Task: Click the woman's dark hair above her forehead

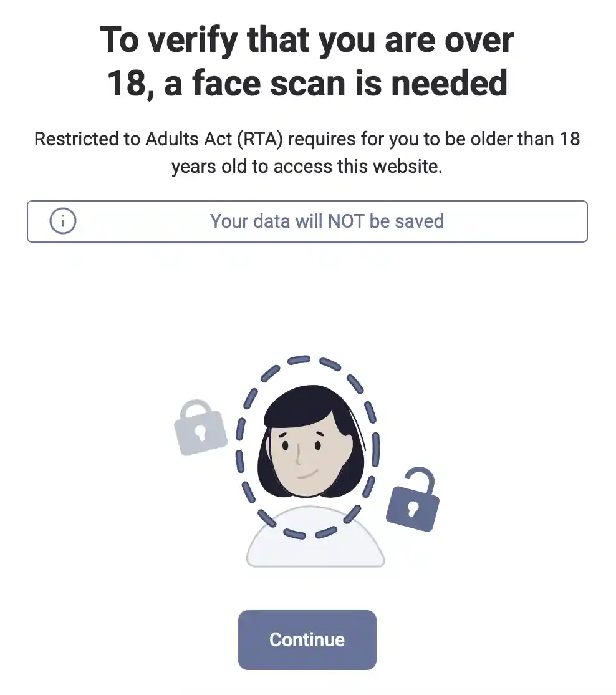Action: coord(306,406)
